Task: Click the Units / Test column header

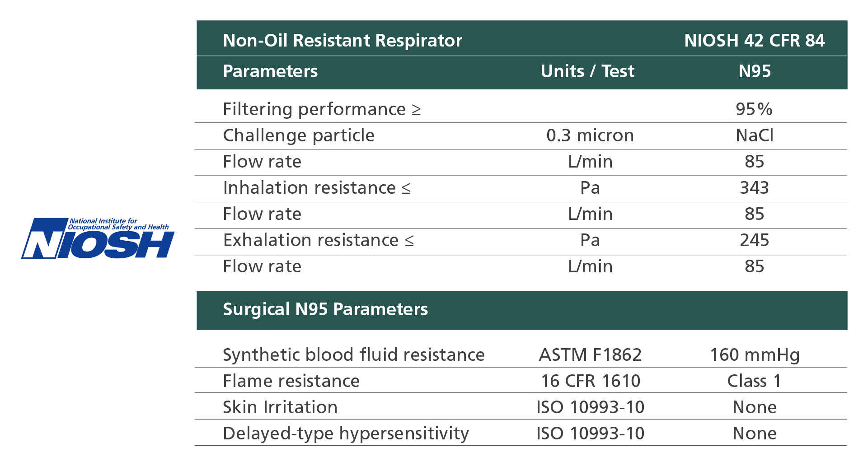Action: (x=587, y=71)
